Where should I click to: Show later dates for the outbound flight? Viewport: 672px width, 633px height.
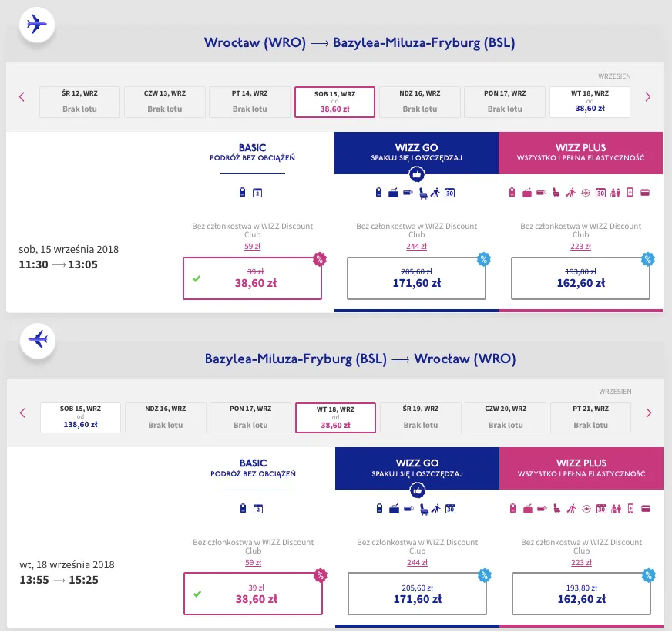point(647,97)
